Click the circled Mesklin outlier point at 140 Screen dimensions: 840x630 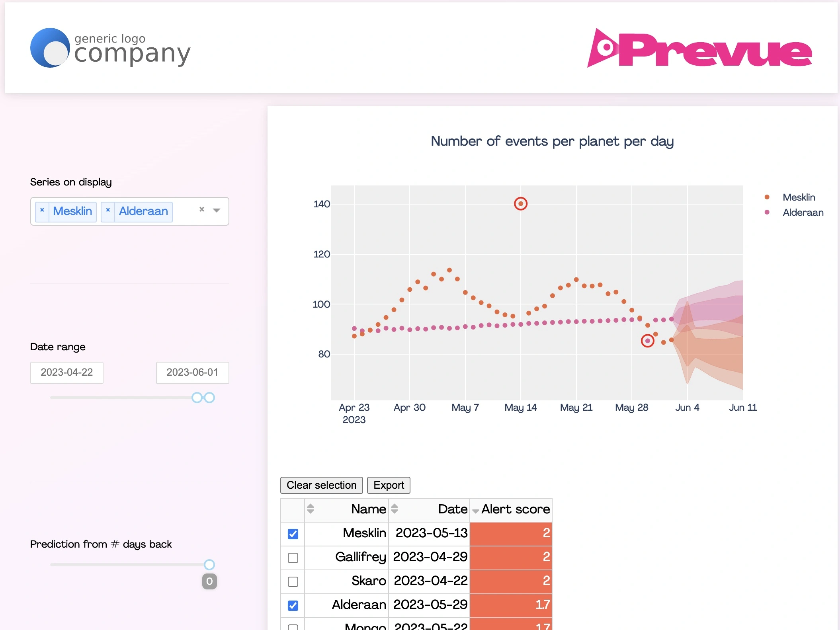point(520,204)
